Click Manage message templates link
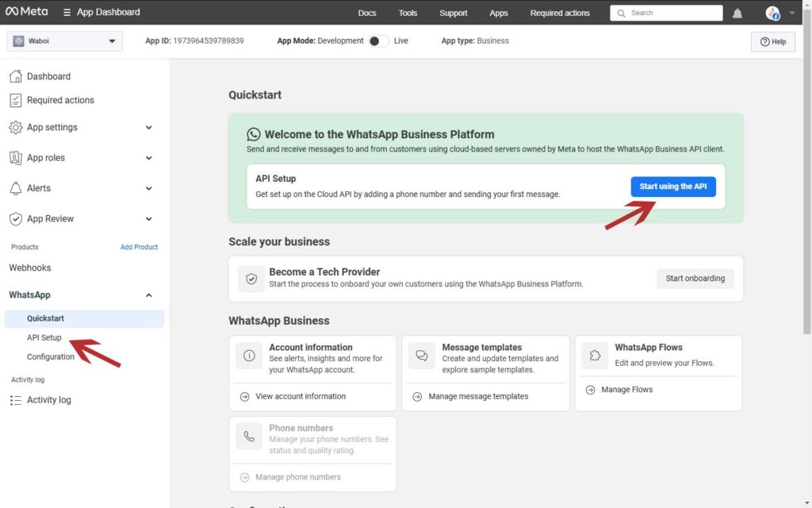Image resolution: width=812 pixels, height=508 pixels. coord(478,397)
